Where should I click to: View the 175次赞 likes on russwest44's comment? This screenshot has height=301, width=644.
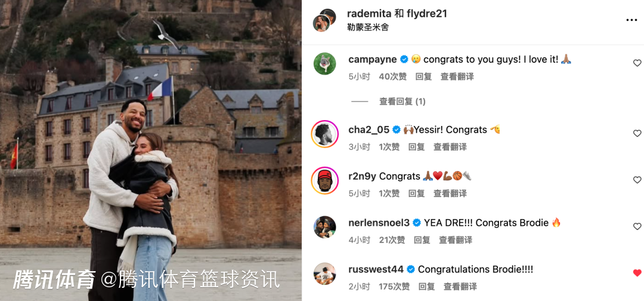click(x=394, y=286)
